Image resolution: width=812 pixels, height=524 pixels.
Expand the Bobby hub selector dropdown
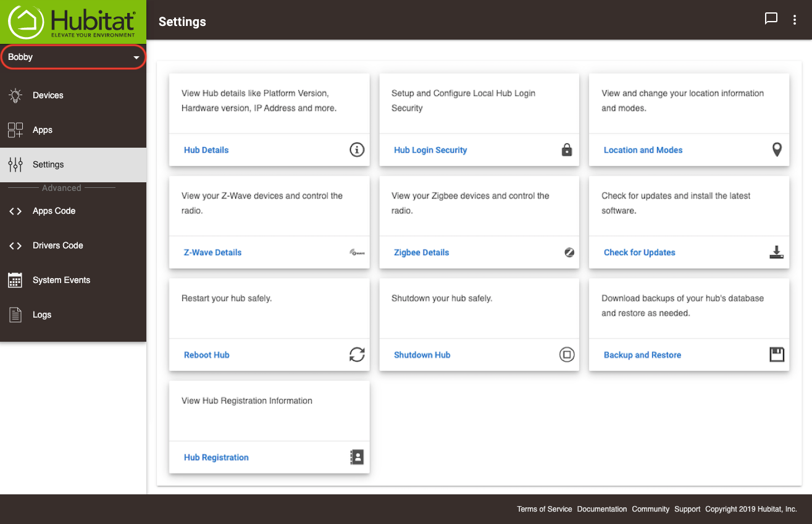point(73,57)
